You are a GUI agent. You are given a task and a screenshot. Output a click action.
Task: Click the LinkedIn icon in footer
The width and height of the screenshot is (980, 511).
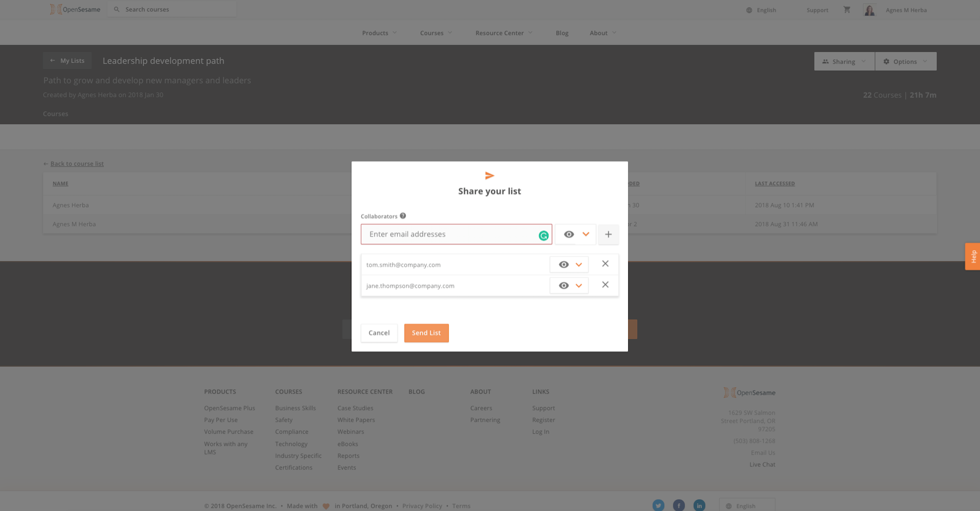point(699,505)
